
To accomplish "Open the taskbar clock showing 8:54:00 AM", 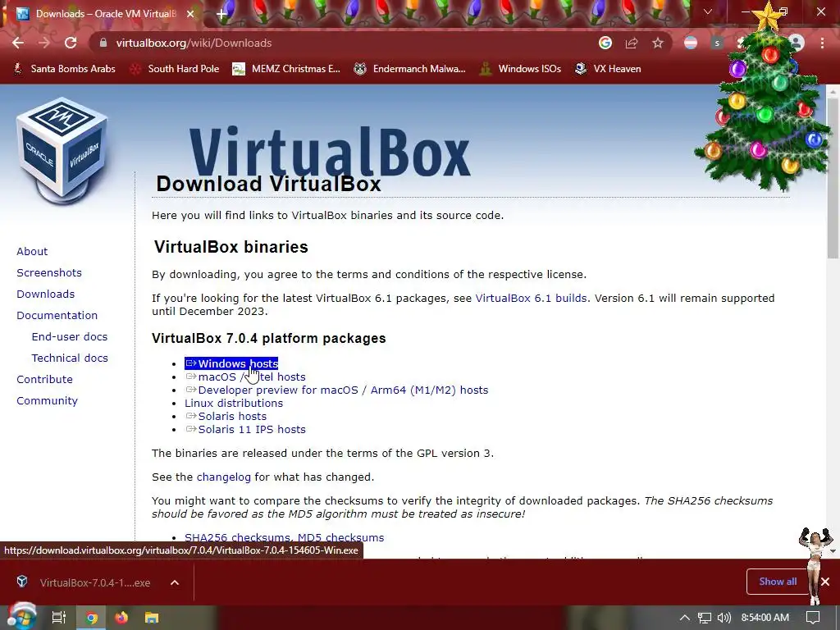I will pyautogui.click(x=765, y=618).
